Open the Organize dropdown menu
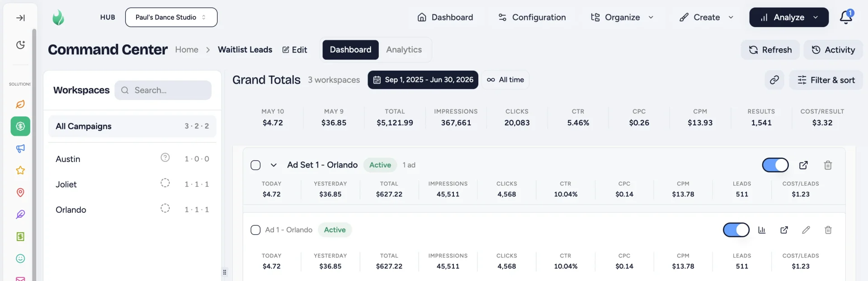Screen dimensions: 868x281 click(x=622, y=17)
